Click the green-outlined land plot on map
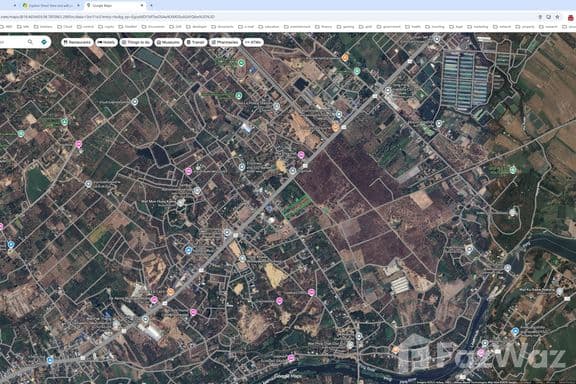The width and height of the screenshot is (576, 384). pos(296,207)
